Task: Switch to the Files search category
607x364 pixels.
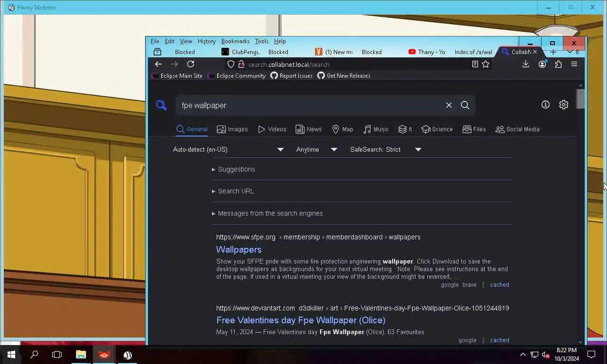Action: [x=474, y=129]
